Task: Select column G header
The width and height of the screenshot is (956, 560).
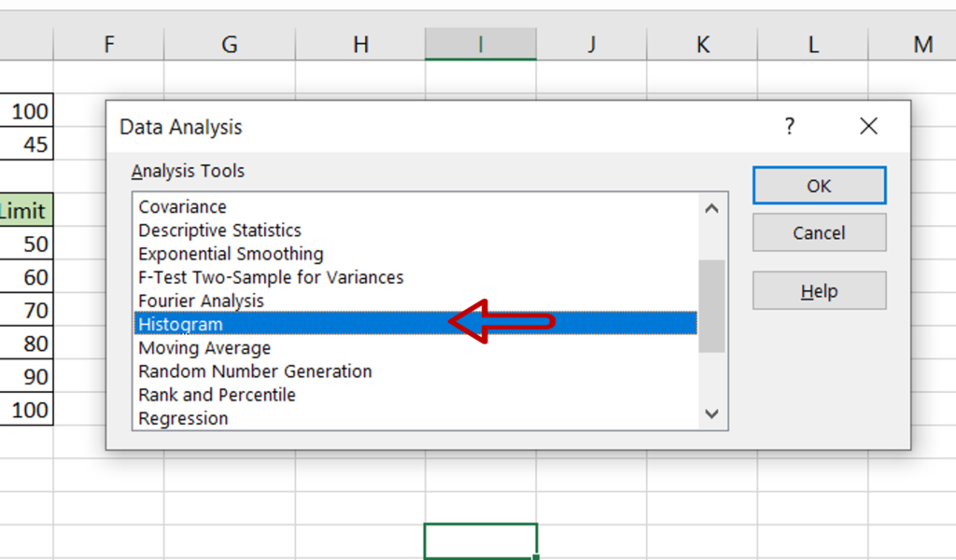Action: tap(230, 44)
